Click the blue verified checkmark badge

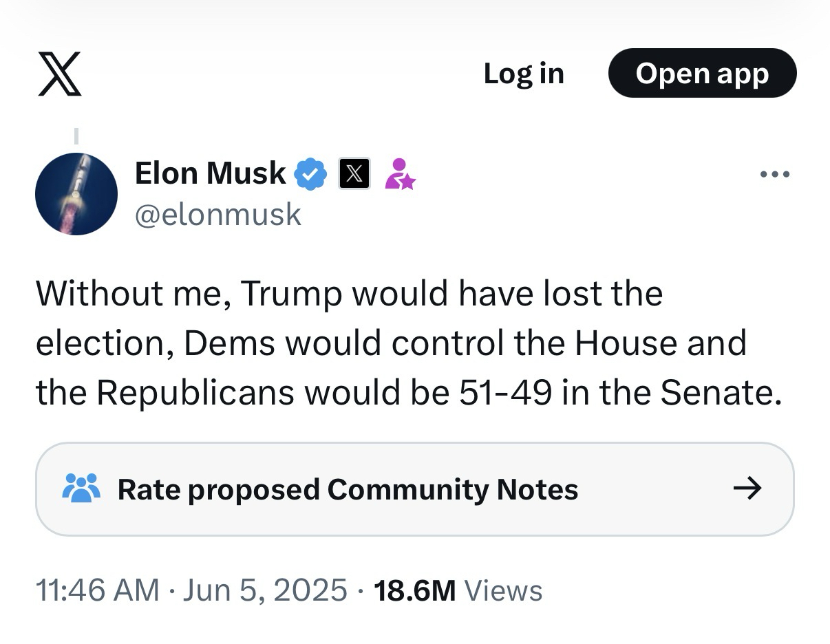click(x=310, y=173)
